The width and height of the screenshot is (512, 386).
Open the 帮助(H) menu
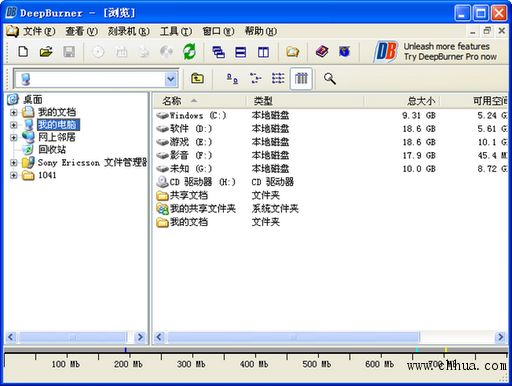pos(261,31)
